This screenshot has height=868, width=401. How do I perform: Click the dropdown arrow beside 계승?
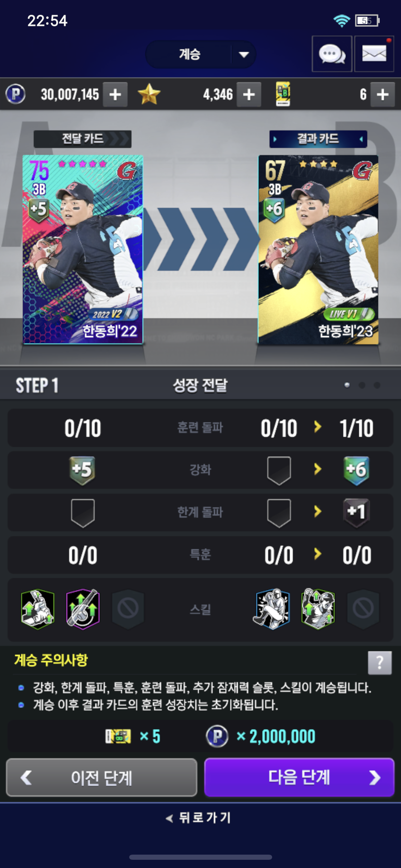(x=244, y=54)
